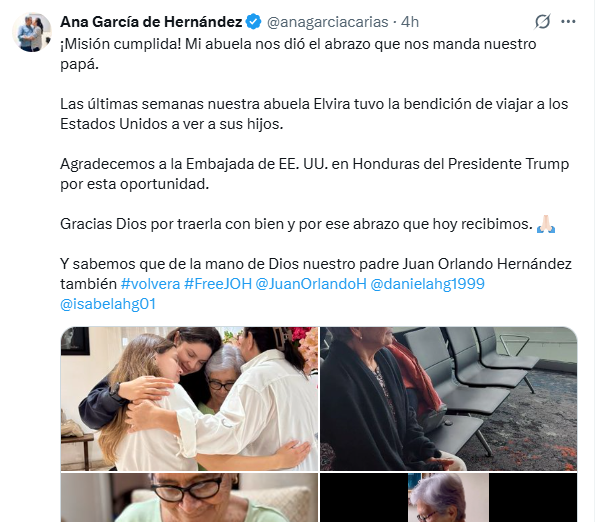Click the Ana García de Hernández name
The height and width of the screenshot is (522, 603).
(151, 22)
